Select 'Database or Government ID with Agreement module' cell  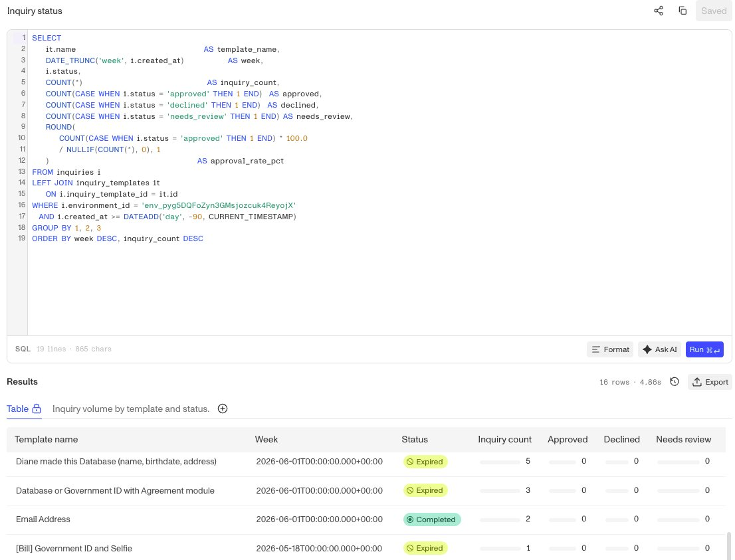(x=116, y=491)
